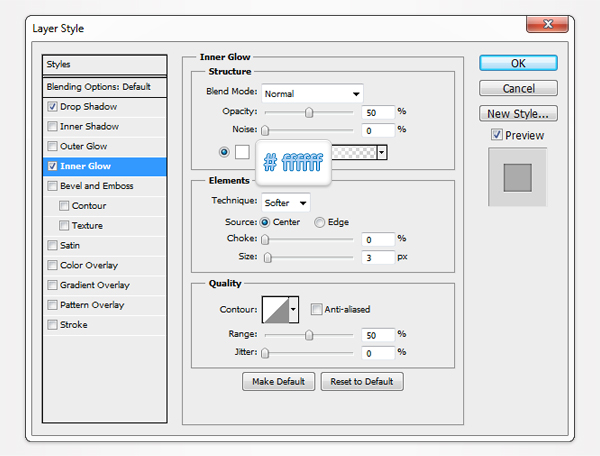Click the Size value input field
Viewport: 600px width, 456px height.
(377, 257)
